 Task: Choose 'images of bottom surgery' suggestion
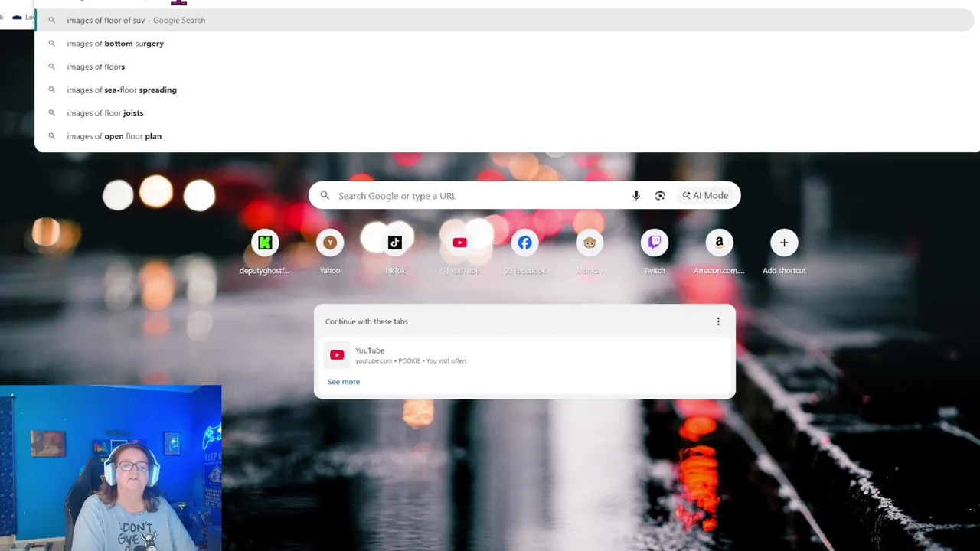coord(505,44)
